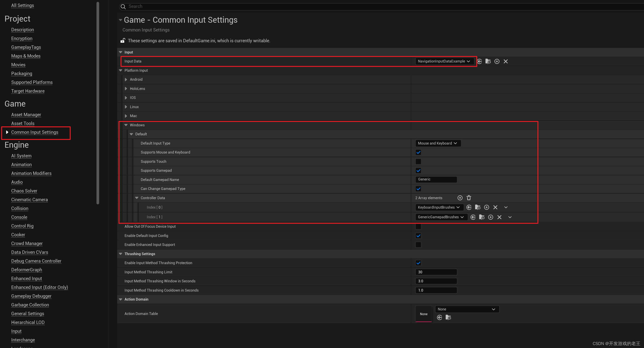The height and width of the screenshot is (348, 644).
Task: Clear the Input Data value
Action: pos(505,61)
